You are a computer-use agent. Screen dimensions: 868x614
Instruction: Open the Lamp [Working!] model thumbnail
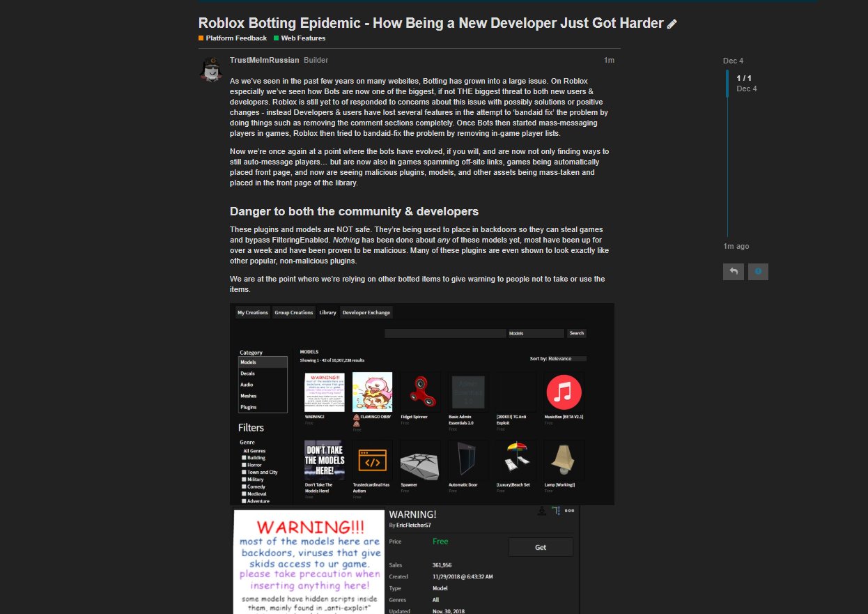(x=564, y=460)
